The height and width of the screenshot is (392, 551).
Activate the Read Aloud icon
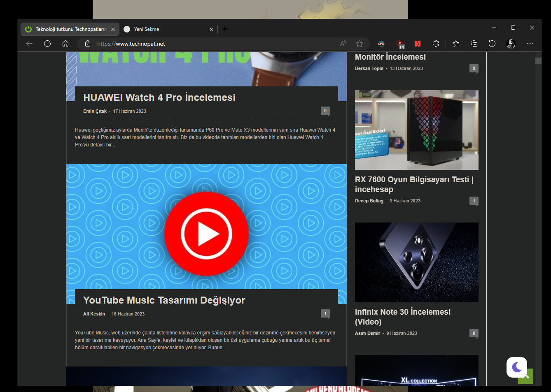tap(343, 44)
